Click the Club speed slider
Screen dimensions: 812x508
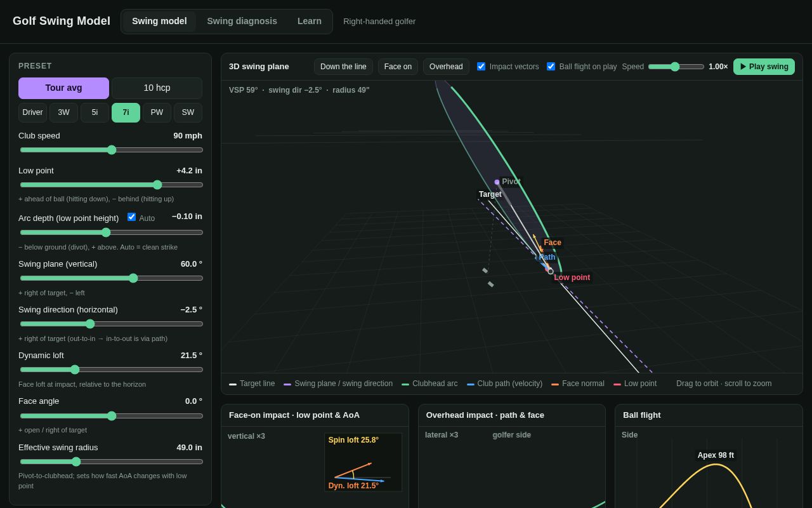tap(112, 150)
